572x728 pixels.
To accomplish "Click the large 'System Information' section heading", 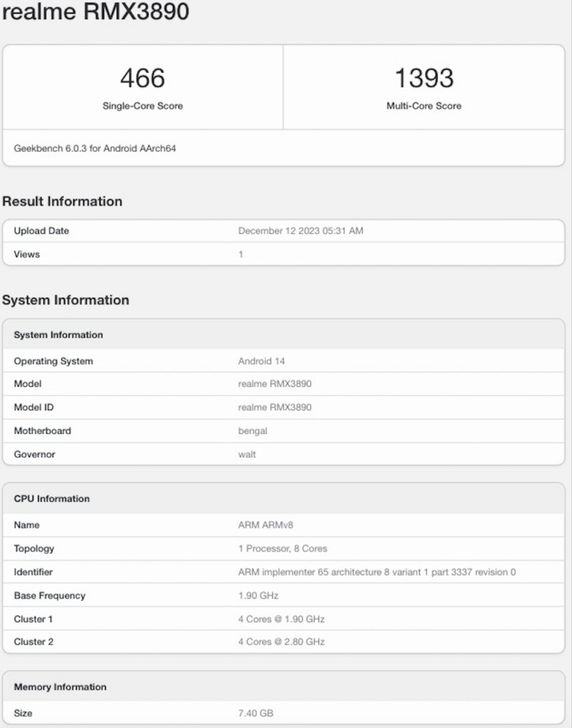I will 65,300.
